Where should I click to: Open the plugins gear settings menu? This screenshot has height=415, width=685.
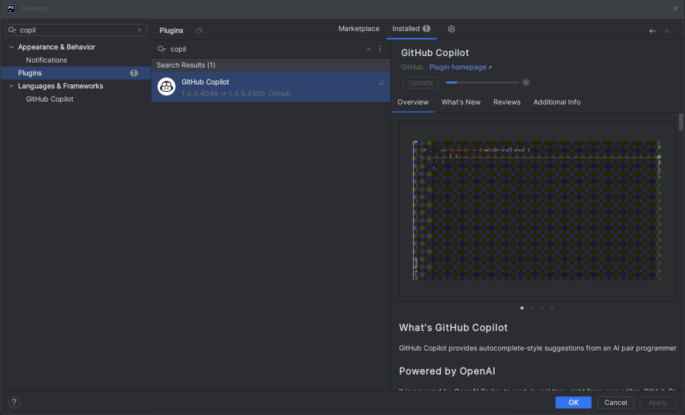pyautogui.click(x=451, y=29)
